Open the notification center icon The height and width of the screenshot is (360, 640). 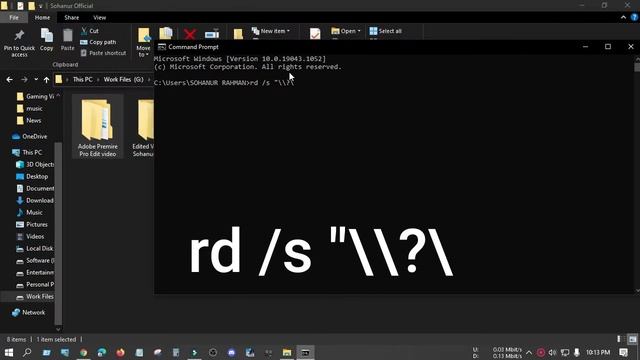[623, 352]
